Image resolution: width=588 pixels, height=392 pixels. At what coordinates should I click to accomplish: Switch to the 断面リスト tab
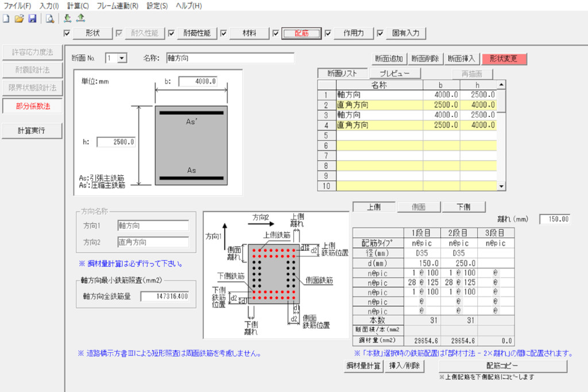click(x=342, y=74)
